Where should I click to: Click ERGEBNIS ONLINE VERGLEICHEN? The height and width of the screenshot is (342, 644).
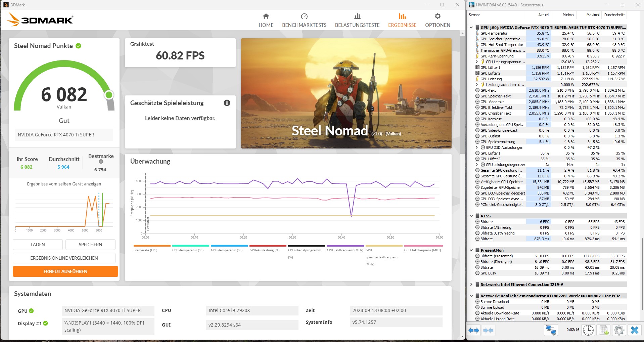tap(64, 258)
